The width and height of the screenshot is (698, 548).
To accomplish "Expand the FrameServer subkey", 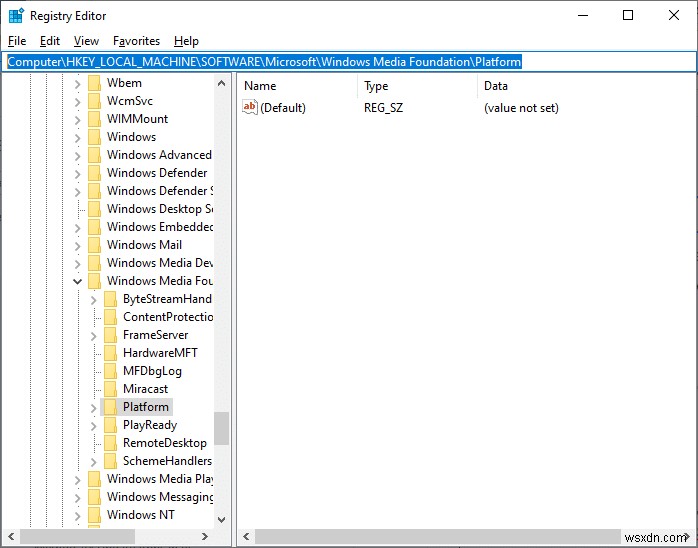I will click(93, 336).
